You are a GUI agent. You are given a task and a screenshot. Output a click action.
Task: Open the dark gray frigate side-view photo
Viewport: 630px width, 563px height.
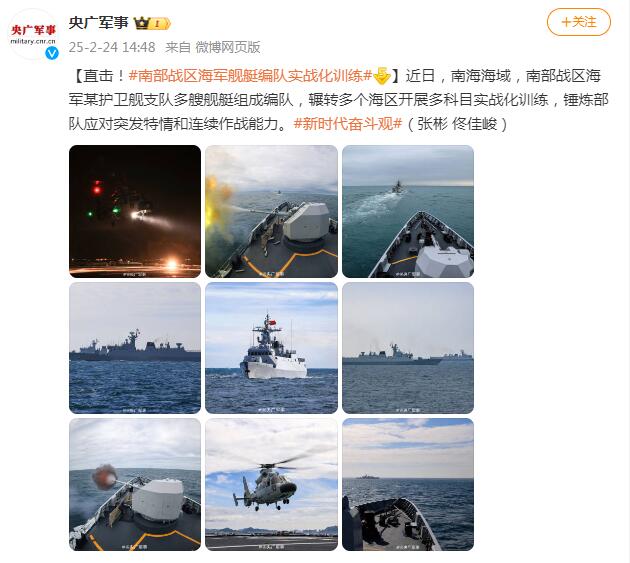coord(135,348)
